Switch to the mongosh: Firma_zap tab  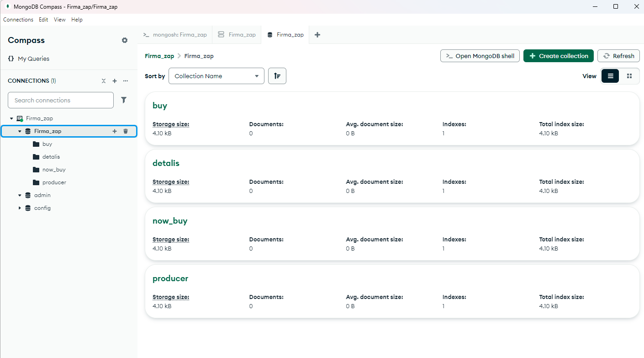pyautogui.click(x=175, y=35)
